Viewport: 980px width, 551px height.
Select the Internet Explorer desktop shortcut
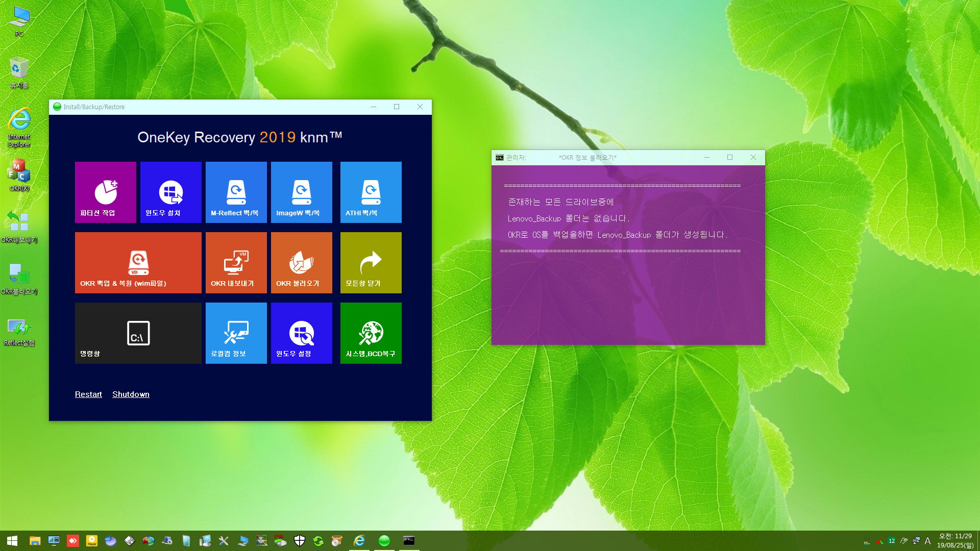tap(19, 128)
